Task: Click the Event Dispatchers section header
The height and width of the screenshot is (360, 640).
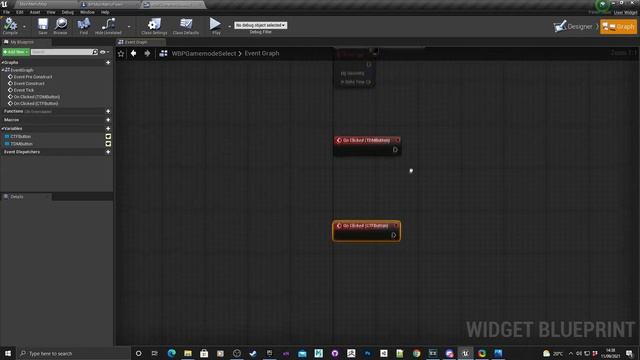Action: click(x=22, y=152)
